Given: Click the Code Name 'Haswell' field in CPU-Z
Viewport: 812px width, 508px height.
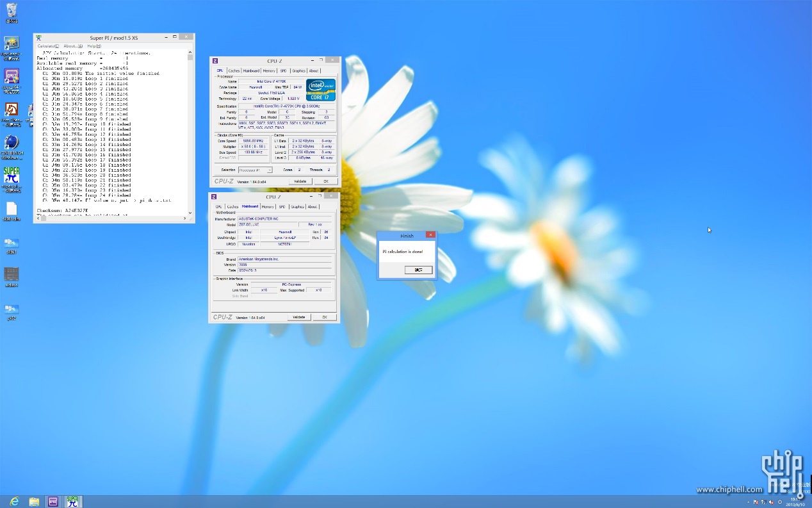Looking at the screenshot, I should click(x=256, y=87).
